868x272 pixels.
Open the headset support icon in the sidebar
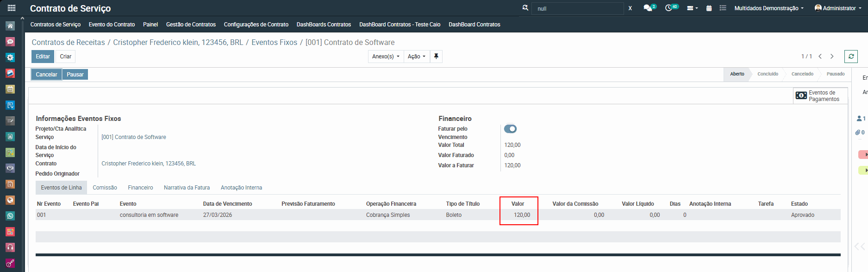(x=10, y=247)
